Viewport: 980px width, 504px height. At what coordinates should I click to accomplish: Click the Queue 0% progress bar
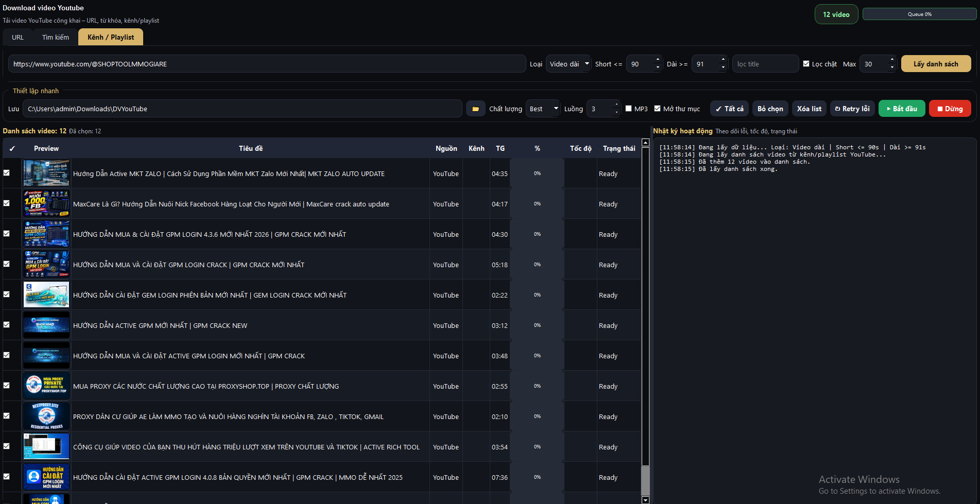(x=919, y=14)
